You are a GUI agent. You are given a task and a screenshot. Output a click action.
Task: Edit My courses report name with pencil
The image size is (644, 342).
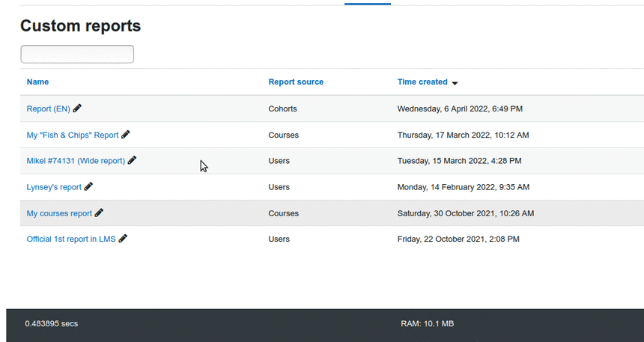[99, 213]
